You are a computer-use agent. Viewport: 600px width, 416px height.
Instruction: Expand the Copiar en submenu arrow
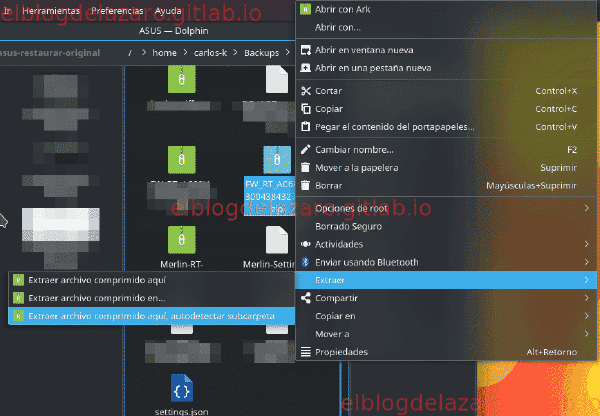[586, 316]
